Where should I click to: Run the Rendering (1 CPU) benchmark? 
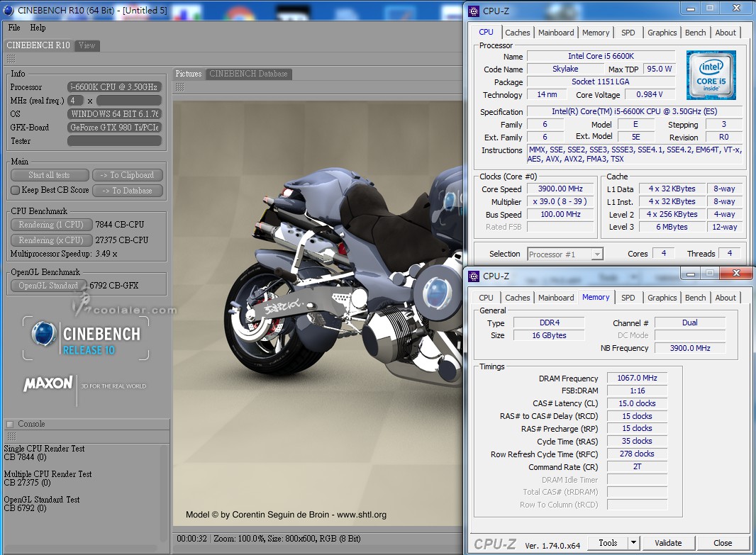click(51, 225)
